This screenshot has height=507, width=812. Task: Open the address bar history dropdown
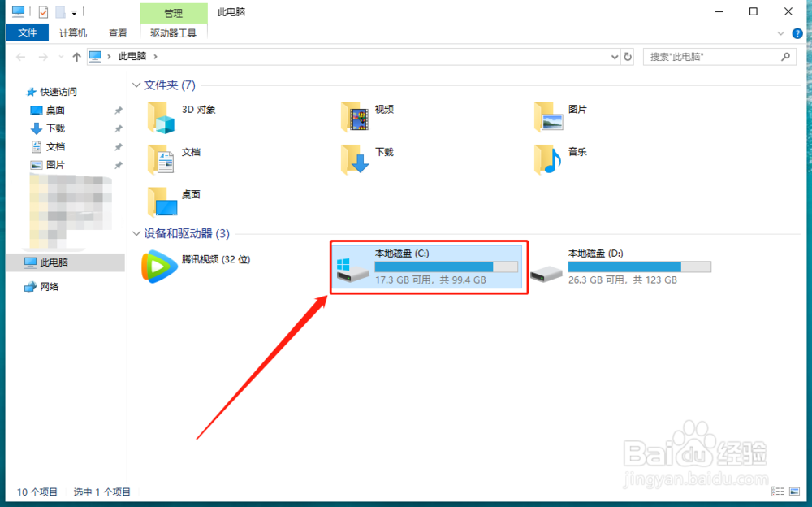(615, 57)
